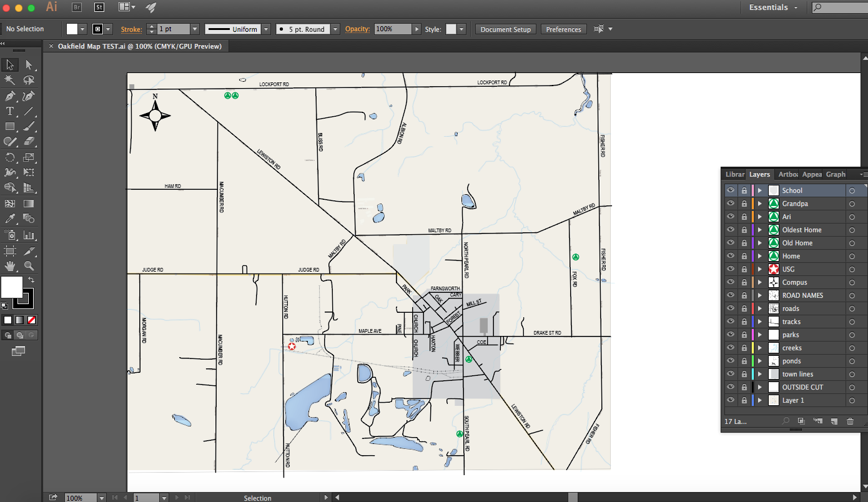Select the Rectangle tool
Viewport: 868px width, 502px height.
[x=10, y=127]
